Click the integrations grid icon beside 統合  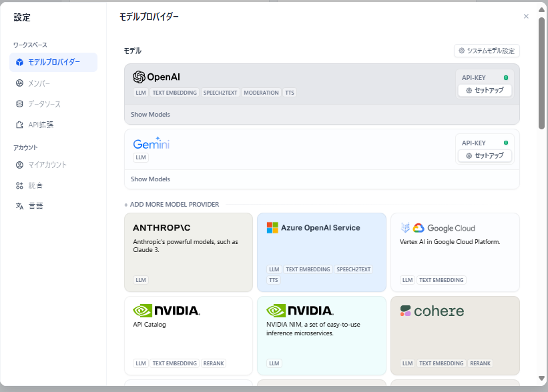click(x=19, y=185)
